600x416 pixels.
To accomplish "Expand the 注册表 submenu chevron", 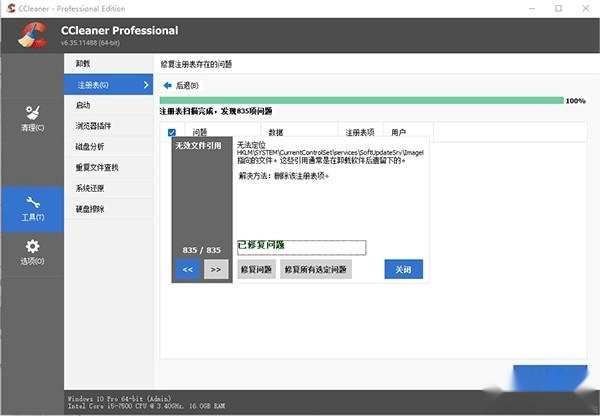I will pos(145,85).
